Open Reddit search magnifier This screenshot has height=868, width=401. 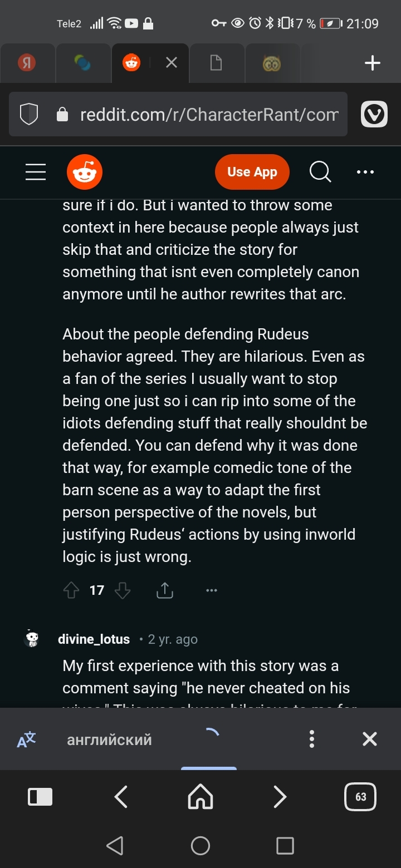[320, 172]
